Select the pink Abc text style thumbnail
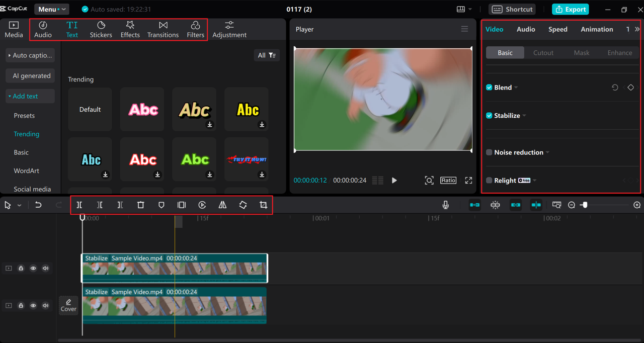Image resolution: width=644 pixels, height=343 pixels. (x=142, y=109)
